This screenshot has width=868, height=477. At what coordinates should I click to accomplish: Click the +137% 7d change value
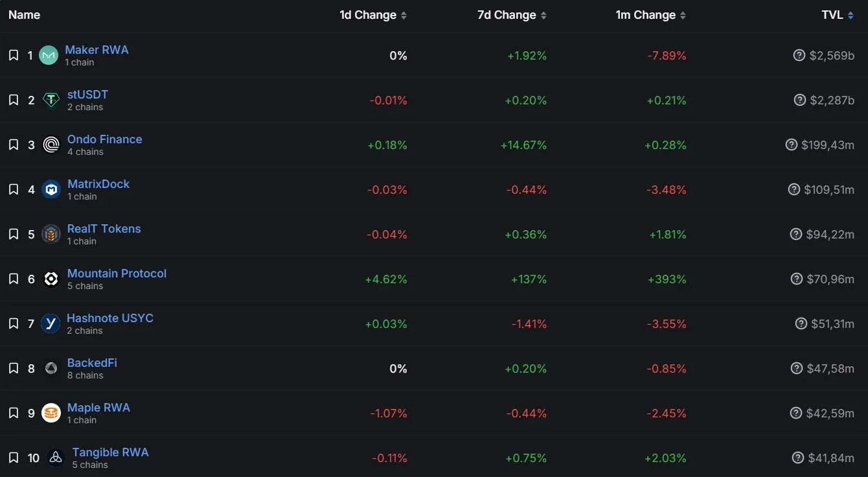(x=529, y=279)
